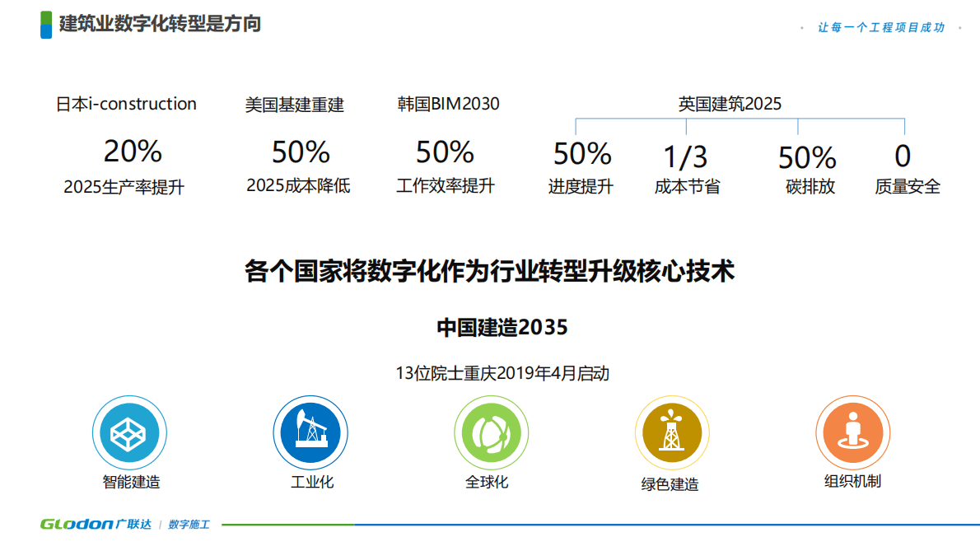Click the 中国建造2035 heading

point(502,328)
